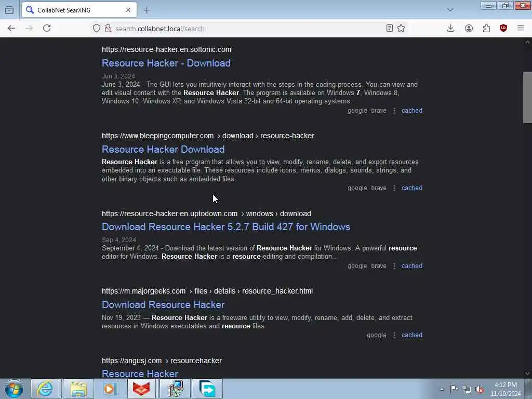
Task: Reload the page with the refresh icon
Action: (47, 29)
